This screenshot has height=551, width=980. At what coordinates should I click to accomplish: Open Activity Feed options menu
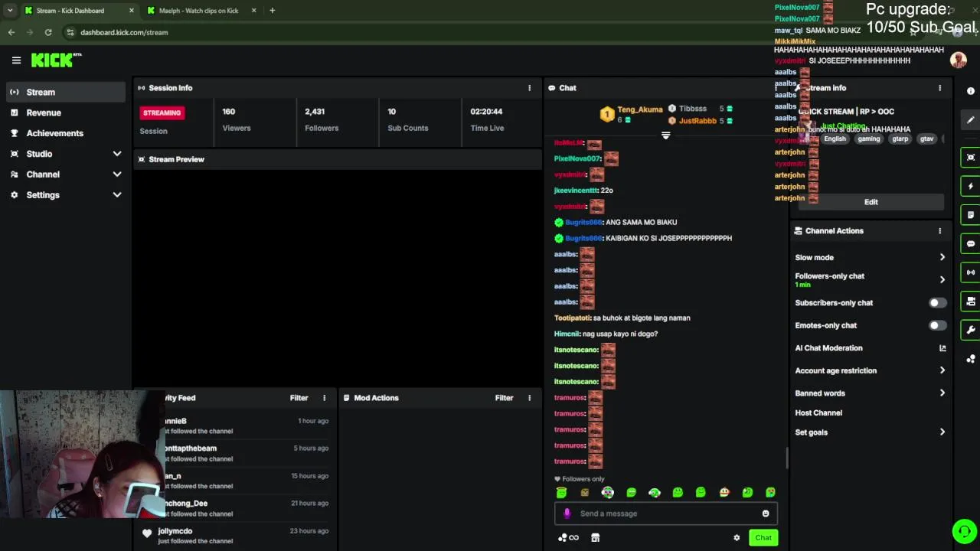[x=324, y=398]
